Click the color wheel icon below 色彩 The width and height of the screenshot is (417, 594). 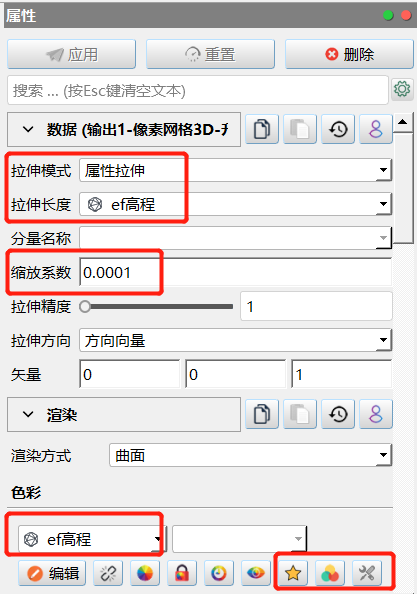pyautogui.click(x=145, y=573)
